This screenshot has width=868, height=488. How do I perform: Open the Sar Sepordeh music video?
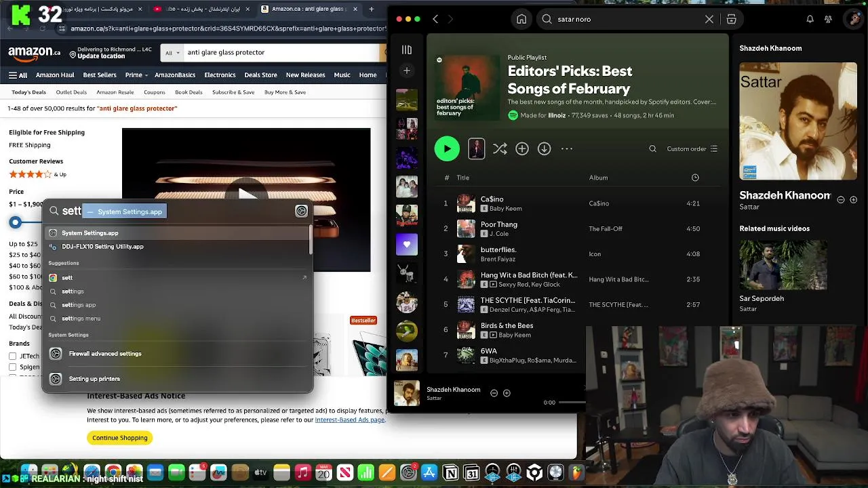tap(783, 266)
